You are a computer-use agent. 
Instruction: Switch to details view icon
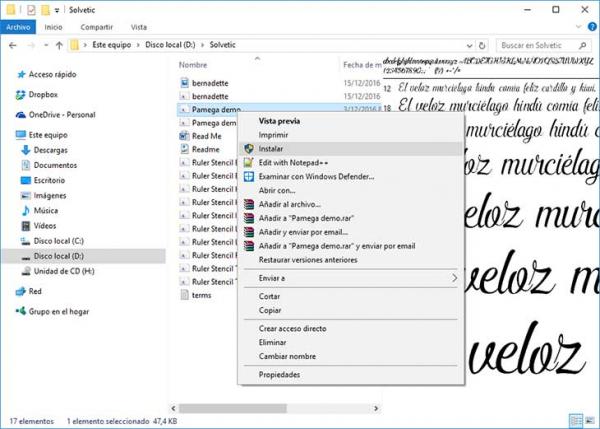click(x=576, y=421)
